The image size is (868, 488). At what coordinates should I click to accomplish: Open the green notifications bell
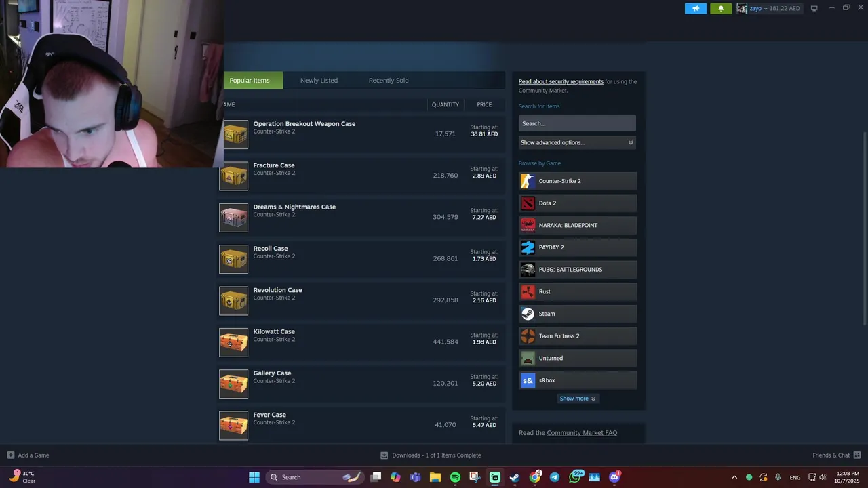[x=721, y=8]
